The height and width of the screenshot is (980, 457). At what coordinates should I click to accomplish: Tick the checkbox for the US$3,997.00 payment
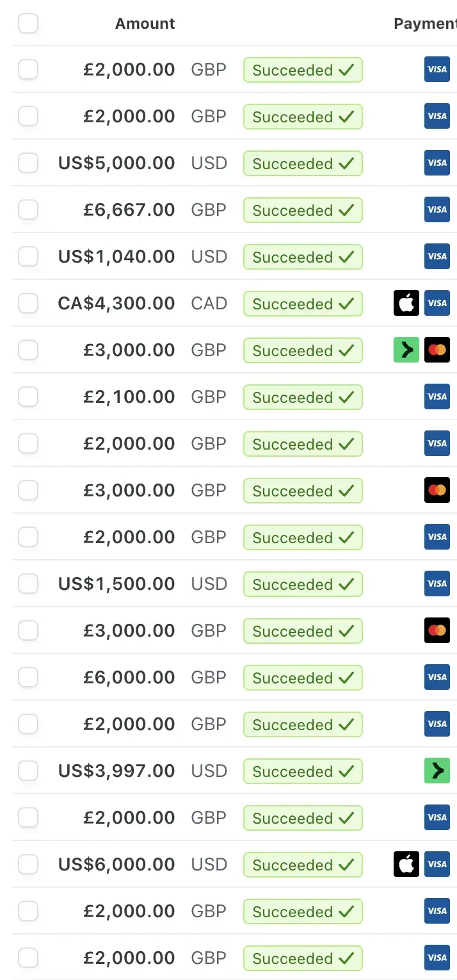(28, 771)
